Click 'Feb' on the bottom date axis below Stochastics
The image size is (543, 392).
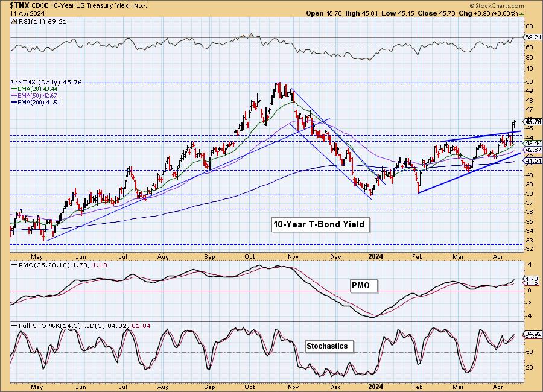point(418,387)
